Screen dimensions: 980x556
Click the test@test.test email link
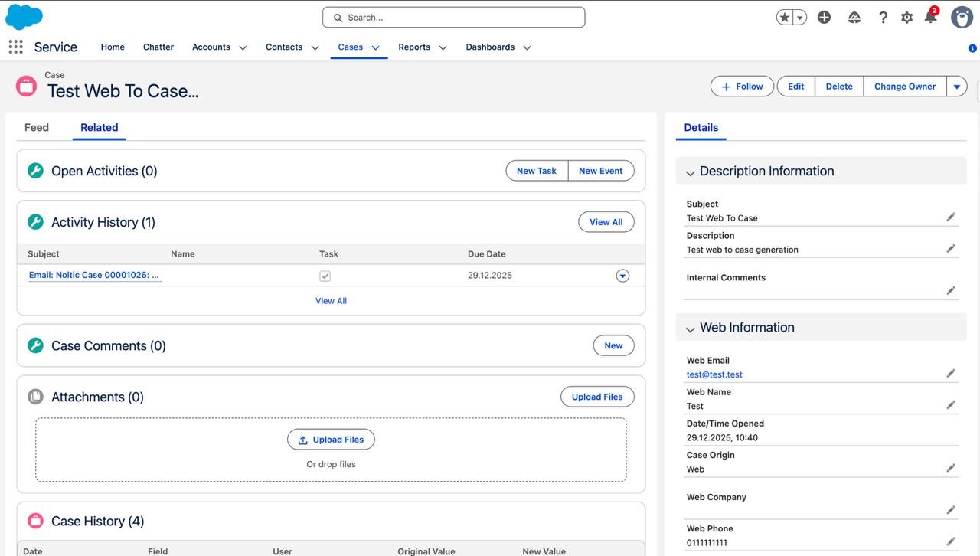coord(714,374)
